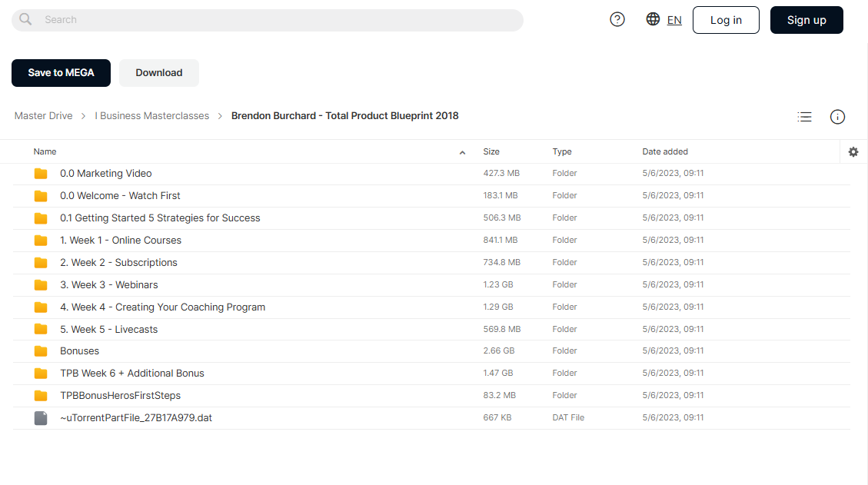Go to I Business Masterclasses breadcrumb
Screen dimensions: 868x485
pyautogui.click(x=151, y=116)
